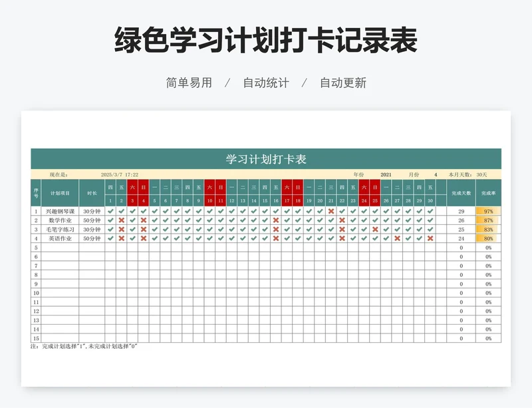Select the 毛笔字练习 plan item cell
The width and height of the screenshot is (532, 408).
pos(60,230)
